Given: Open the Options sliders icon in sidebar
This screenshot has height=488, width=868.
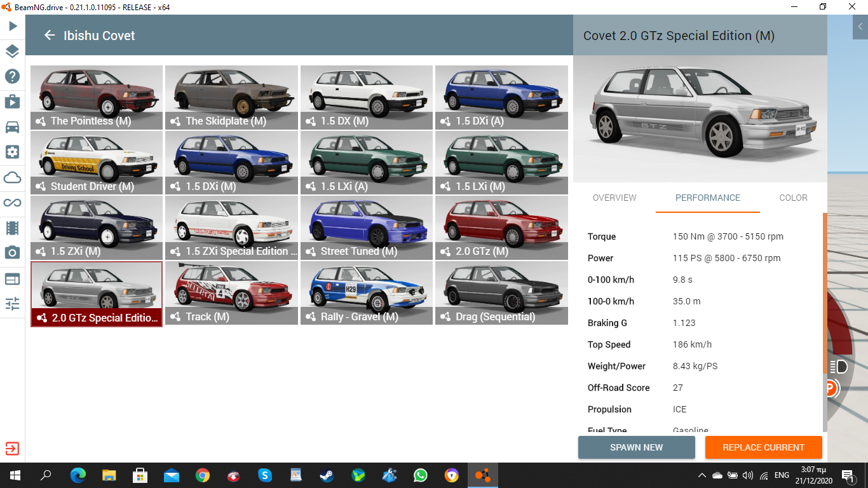Looking at the screenshot, I should point(13,304).
